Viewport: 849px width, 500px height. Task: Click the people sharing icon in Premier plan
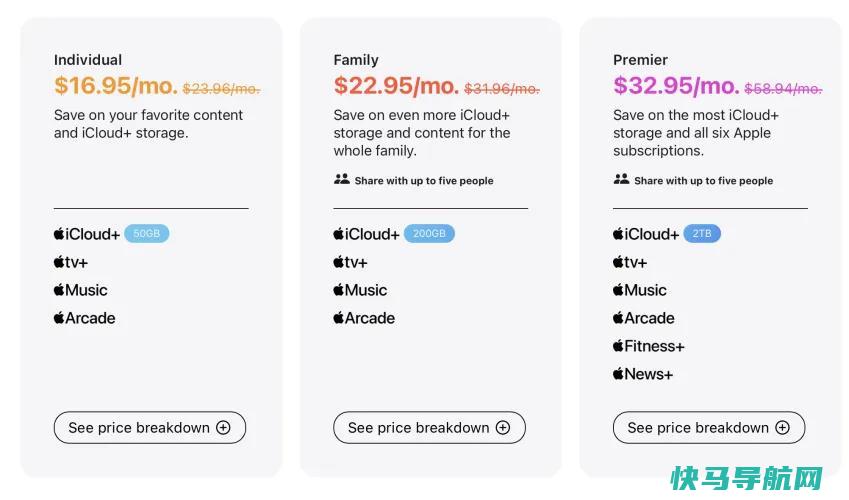(x=621, y=179)
